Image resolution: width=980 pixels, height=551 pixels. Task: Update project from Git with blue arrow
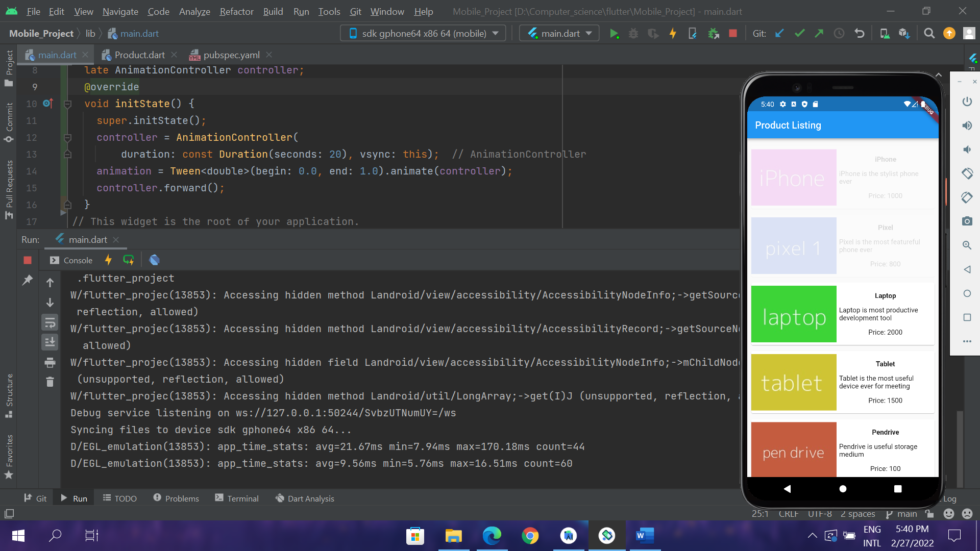coord(779,34)
